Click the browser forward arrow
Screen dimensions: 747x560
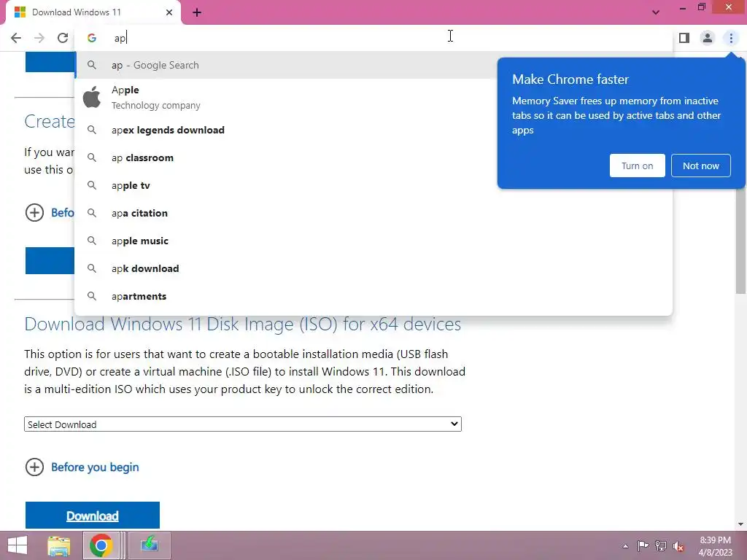coord(39,38)
